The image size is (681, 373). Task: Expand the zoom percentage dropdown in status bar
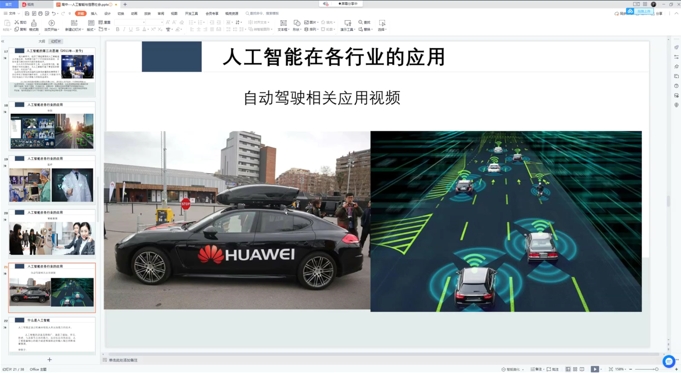pyautogui.click(x=621, y=369)
